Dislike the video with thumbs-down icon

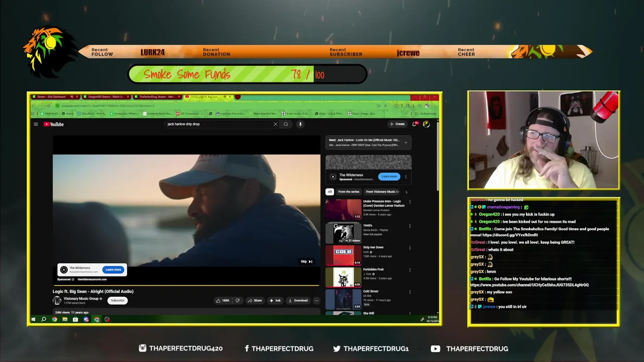coord(237,301)
